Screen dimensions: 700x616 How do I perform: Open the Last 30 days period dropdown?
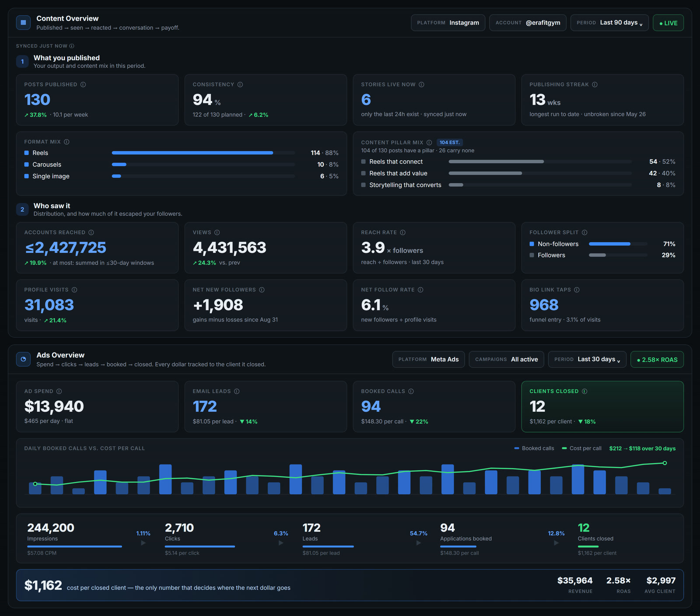coord(587,359)
